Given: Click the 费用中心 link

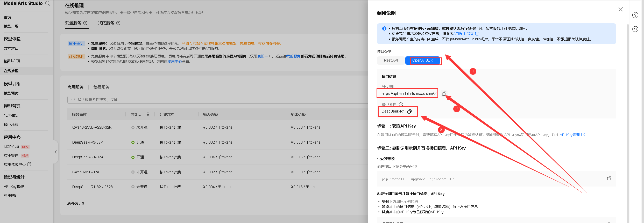Looking at the screenshot, I should click(175, 61).
